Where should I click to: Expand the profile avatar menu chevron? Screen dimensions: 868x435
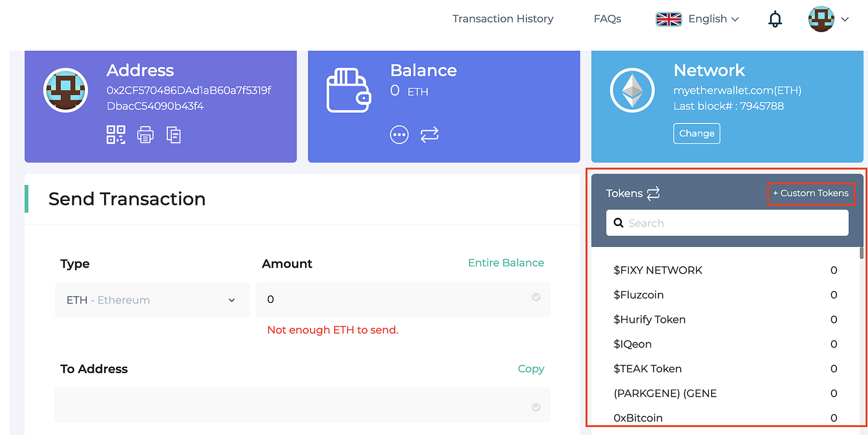[x=845, y=20]
